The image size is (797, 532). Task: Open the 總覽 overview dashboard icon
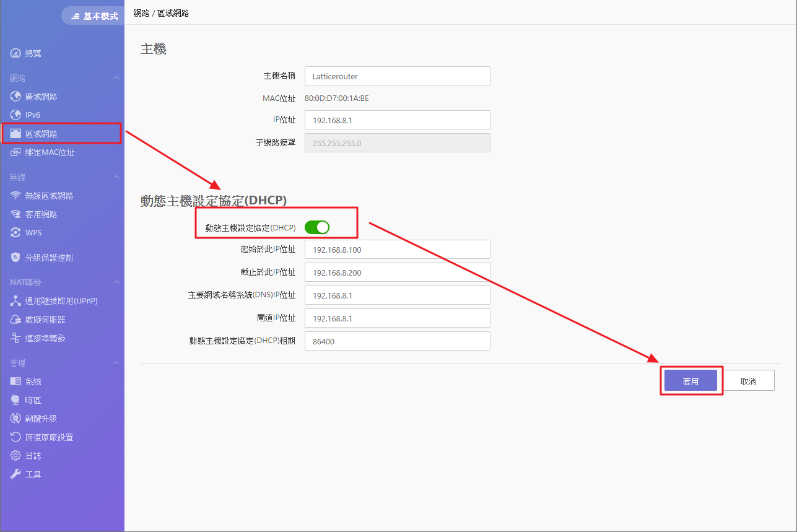15,53
